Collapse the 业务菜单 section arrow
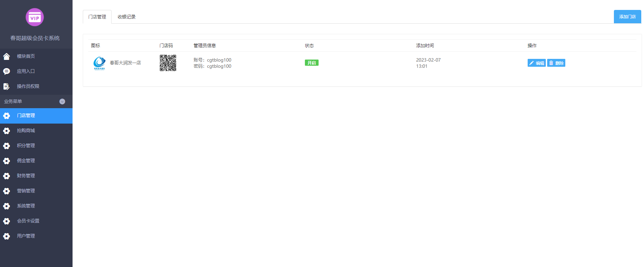Image resolution: width=644 pixels, height=267 pixels. click(62, 101)
